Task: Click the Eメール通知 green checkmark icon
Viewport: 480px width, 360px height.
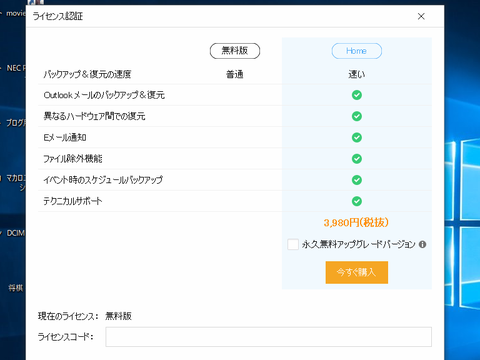Action: pos(357,137)
